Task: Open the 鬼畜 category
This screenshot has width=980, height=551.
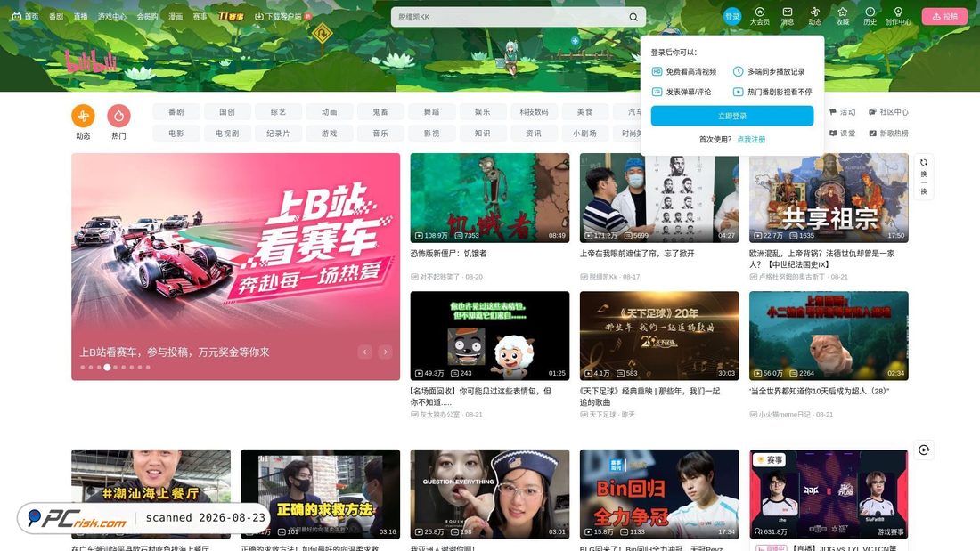Action: (x=380, y=112)
